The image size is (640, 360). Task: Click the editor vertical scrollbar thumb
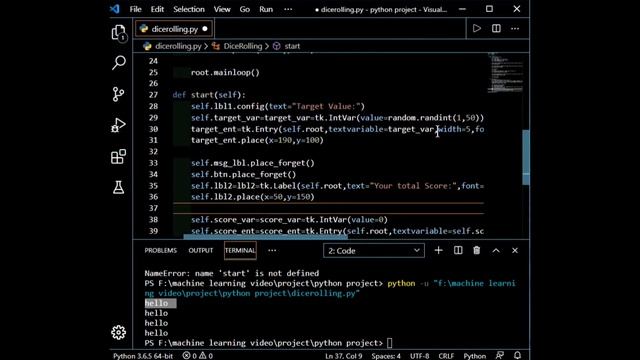[526, 157]
